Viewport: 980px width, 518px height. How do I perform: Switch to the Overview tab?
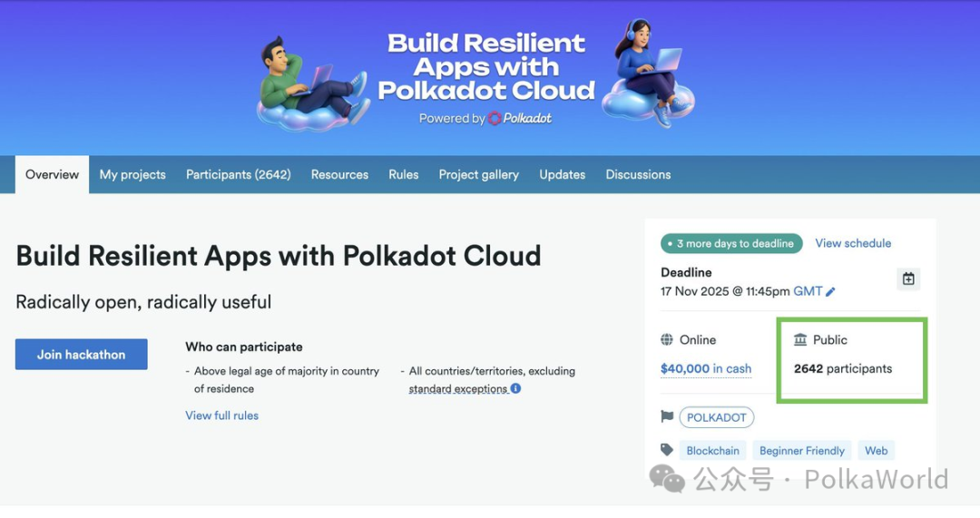52,174
